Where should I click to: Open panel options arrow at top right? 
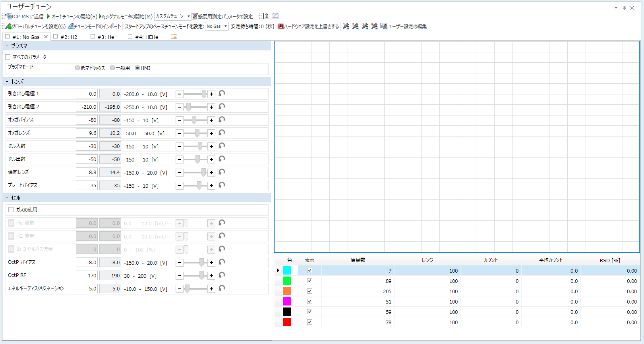click(x=616, y=8)
